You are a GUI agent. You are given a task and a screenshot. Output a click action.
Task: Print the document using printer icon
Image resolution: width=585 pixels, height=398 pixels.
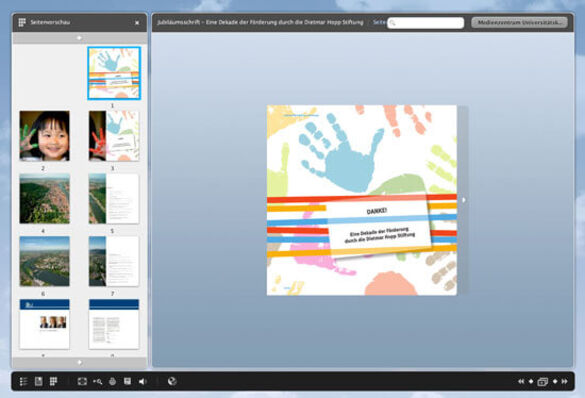[x=112, y=381]
